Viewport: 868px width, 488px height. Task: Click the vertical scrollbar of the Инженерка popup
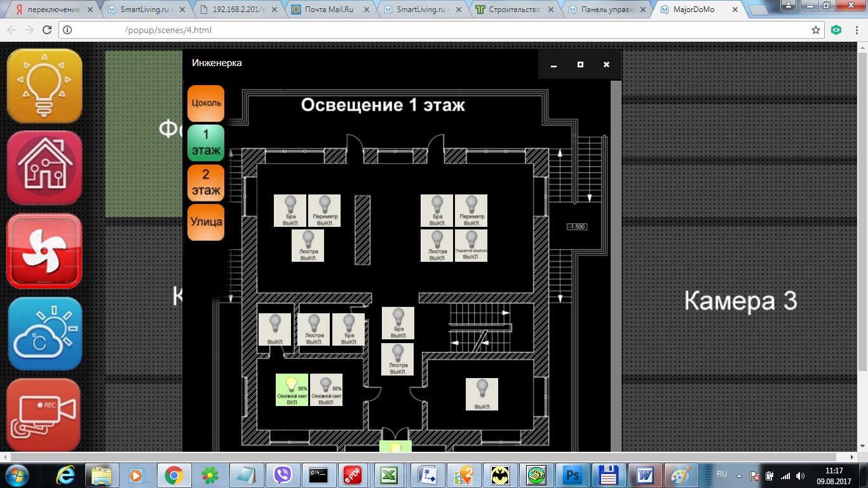coord(616,266)
